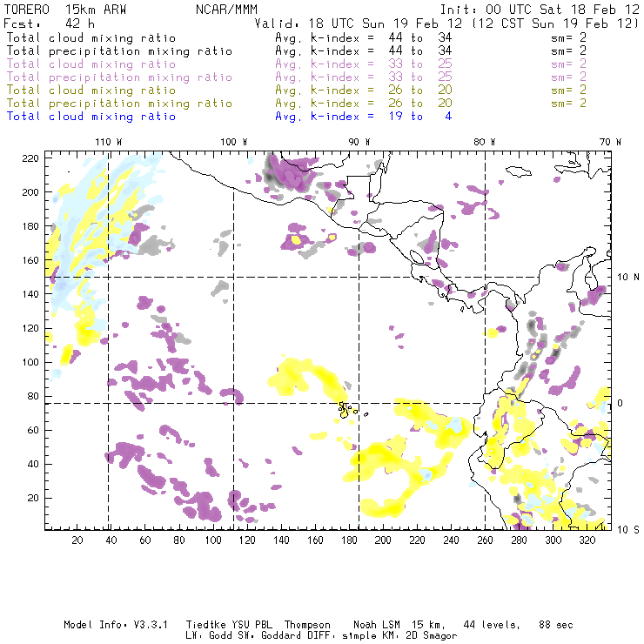Click "220" on the horizontal axis
Viewport: 644px width, 644px height.
[417, 540]
